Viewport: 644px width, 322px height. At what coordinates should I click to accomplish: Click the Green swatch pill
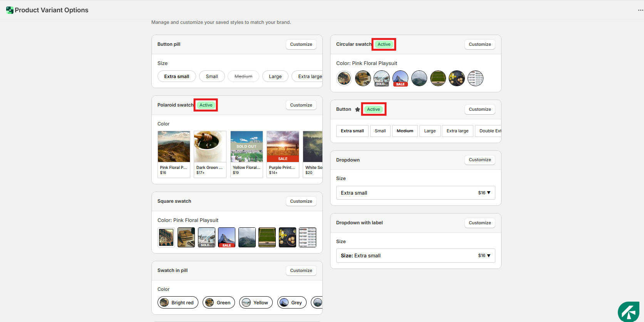coord(219,303)
